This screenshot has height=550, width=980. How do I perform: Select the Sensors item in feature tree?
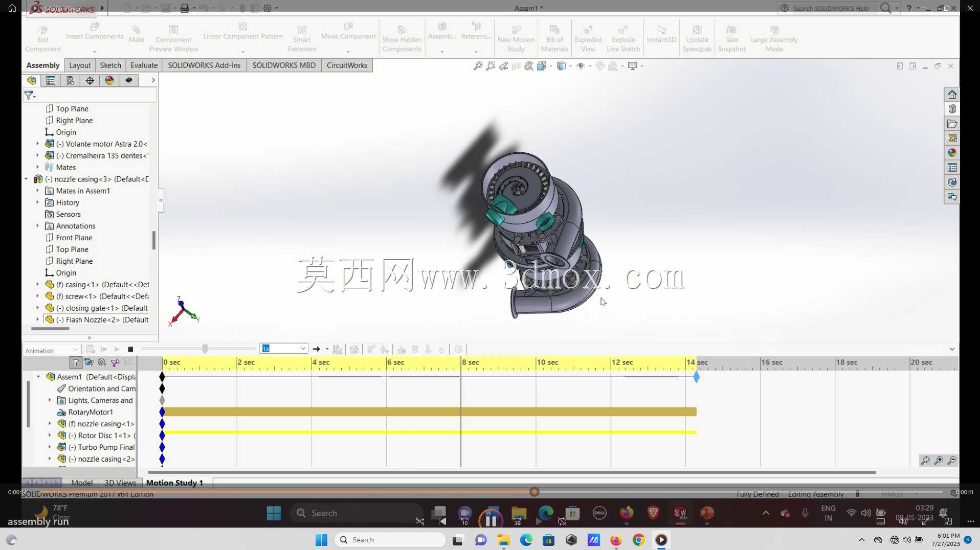(x=68, y=214)
